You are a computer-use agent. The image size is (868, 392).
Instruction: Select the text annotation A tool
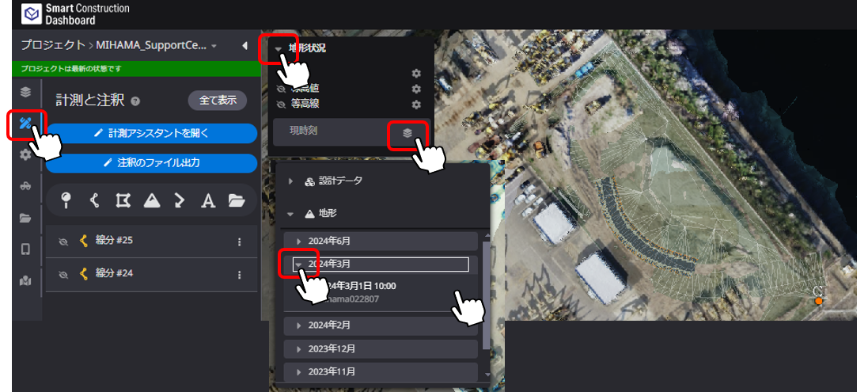click(x=207, y=200)
